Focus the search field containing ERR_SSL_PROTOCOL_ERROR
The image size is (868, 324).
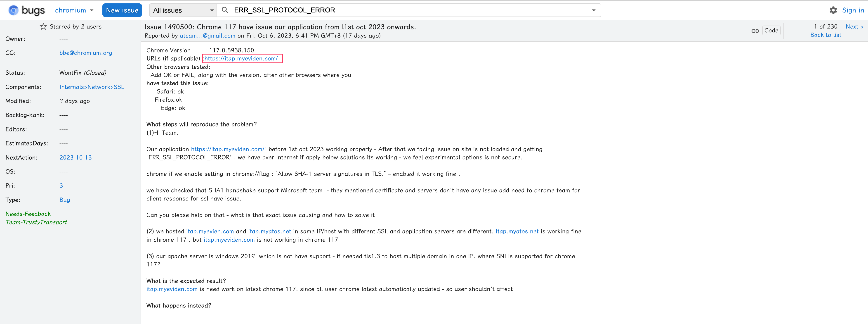(x=404, y=10)
